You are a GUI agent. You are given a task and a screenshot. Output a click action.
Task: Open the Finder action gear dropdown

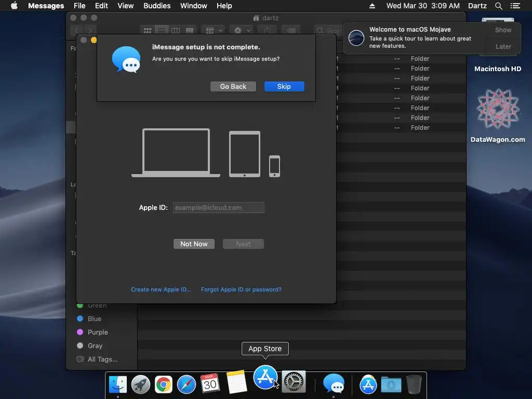(242, 31)
